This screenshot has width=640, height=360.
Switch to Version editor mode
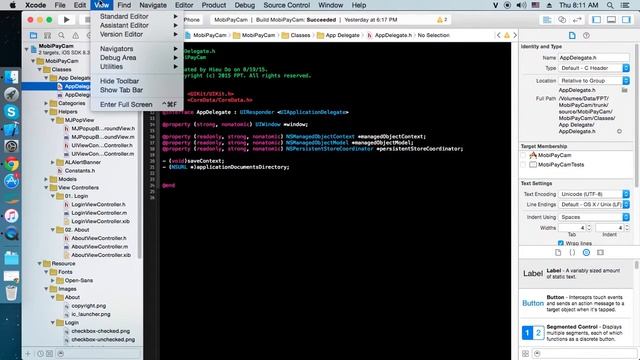pos(577,20)
